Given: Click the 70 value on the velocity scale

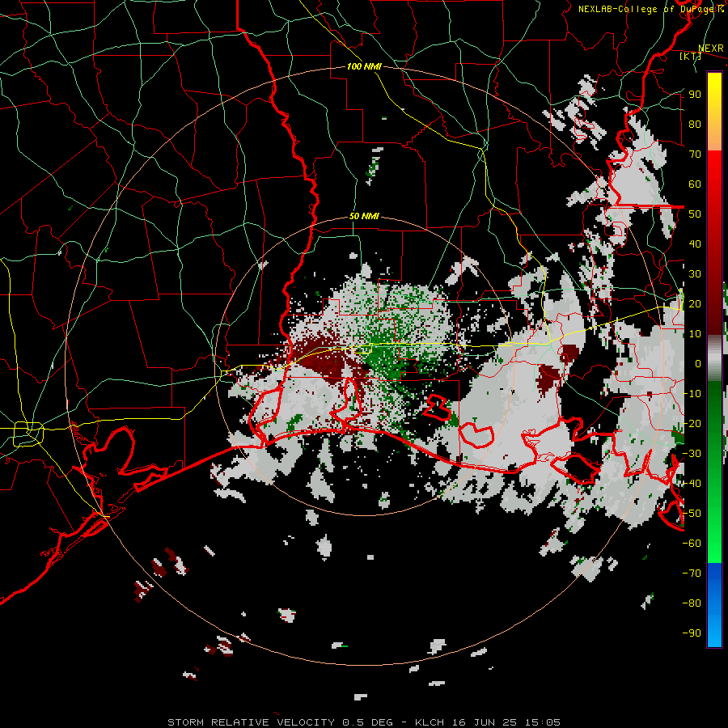Looking at the screenshot, I should (695, 154).
